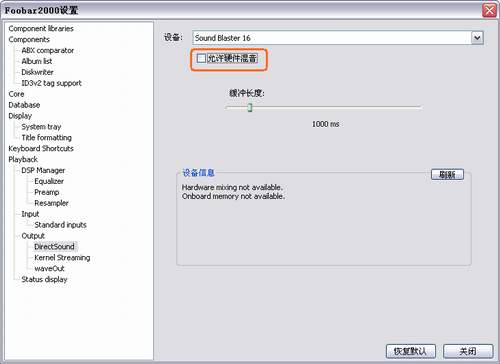The image size is (500, 364).
Task: Click the 刷新 refresh button
Action: tap(447, 174)
